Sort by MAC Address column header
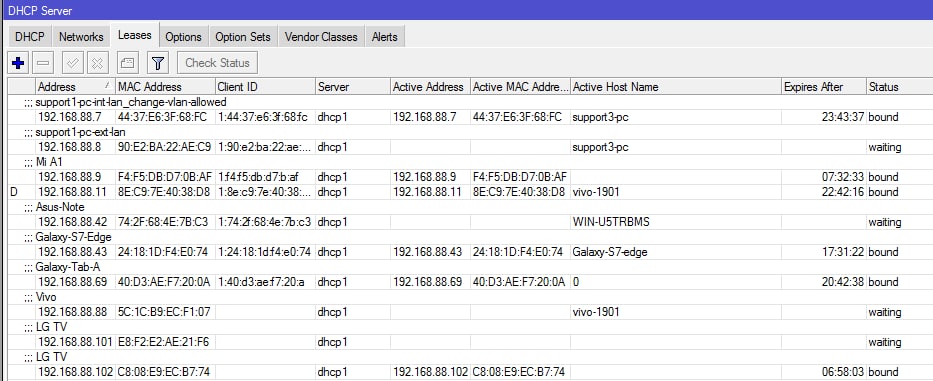Screen dimensions: 933x381 165,87
